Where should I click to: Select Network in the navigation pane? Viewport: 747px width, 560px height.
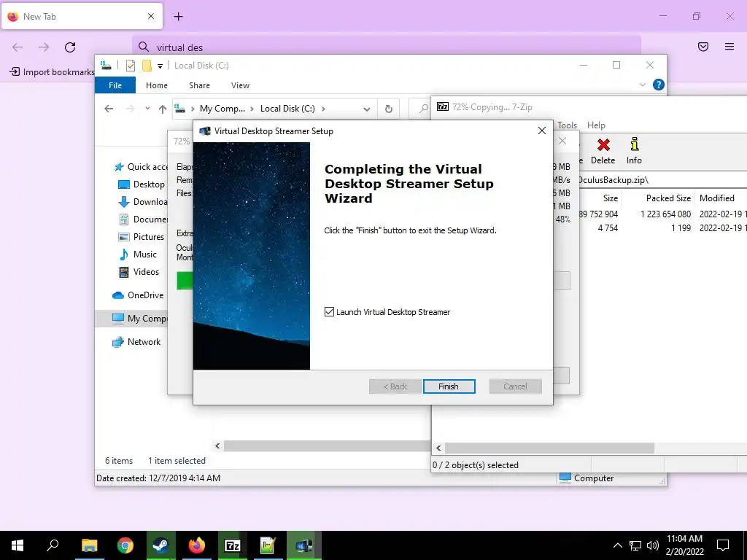[x=136, y=342]
